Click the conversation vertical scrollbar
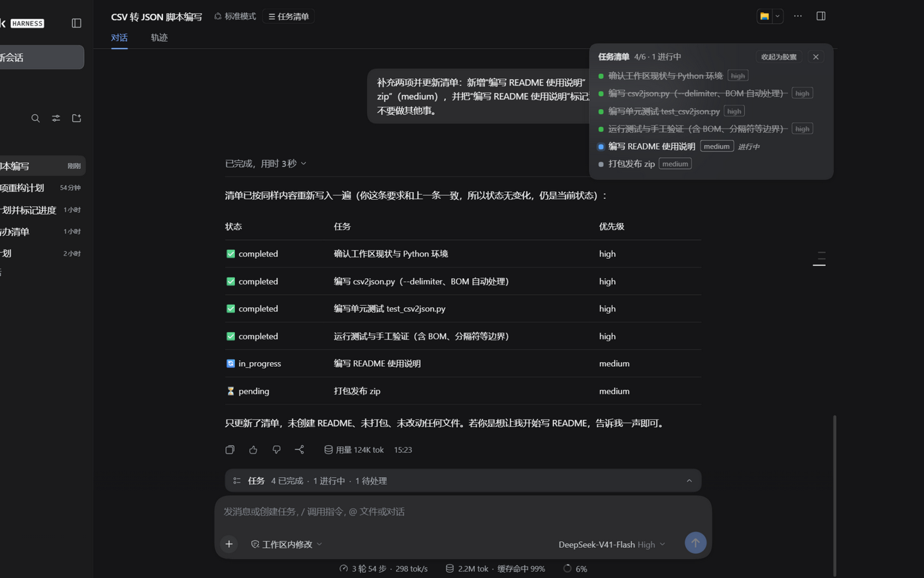 pos(835,495)
